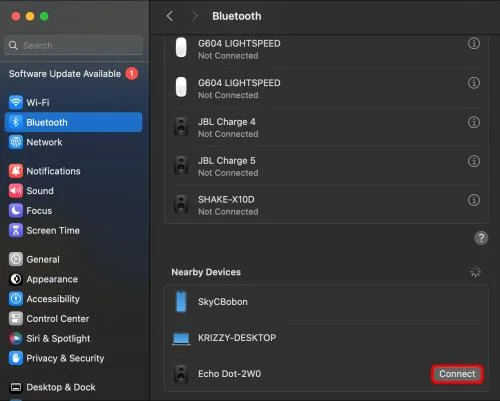This screenshot has height=401, width=500.
Task: Click the Accessibility icon
Action: 16,299
